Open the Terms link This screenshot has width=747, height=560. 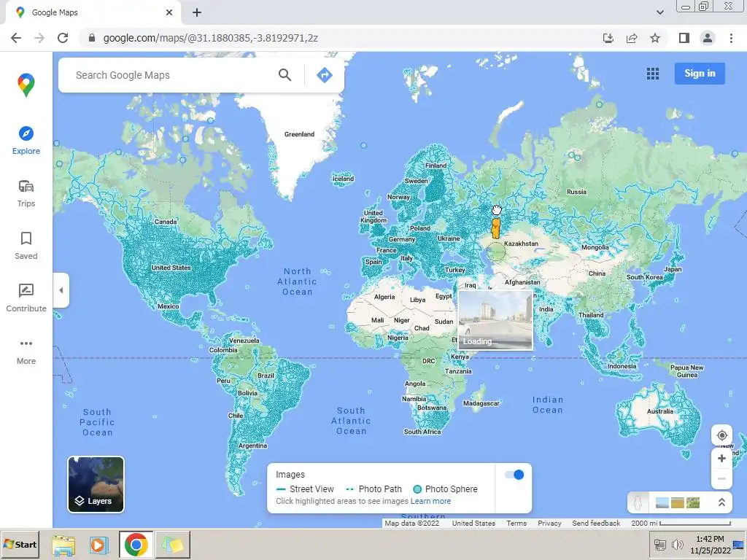516,523
